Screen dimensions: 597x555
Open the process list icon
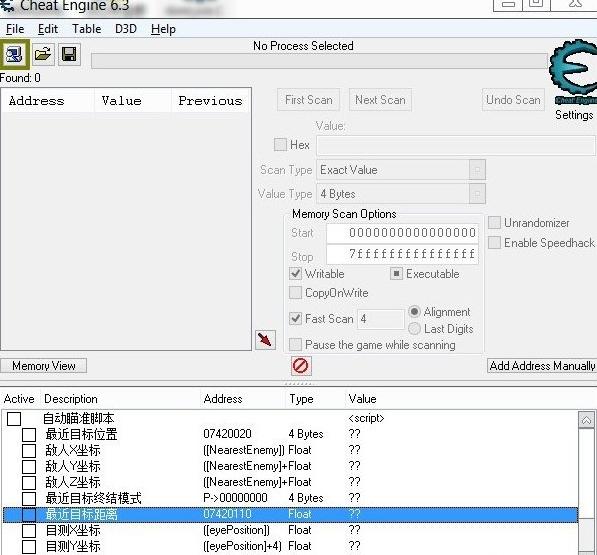click(x=14, y=55)
